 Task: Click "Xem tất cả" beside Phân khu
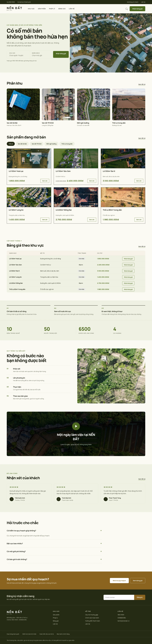tap(142, 85)
